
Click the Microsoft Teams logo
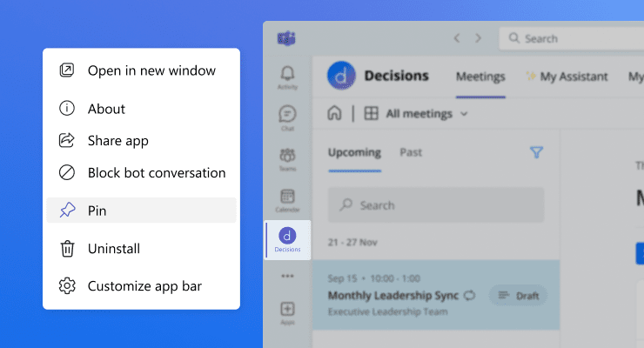pos(286,38)
